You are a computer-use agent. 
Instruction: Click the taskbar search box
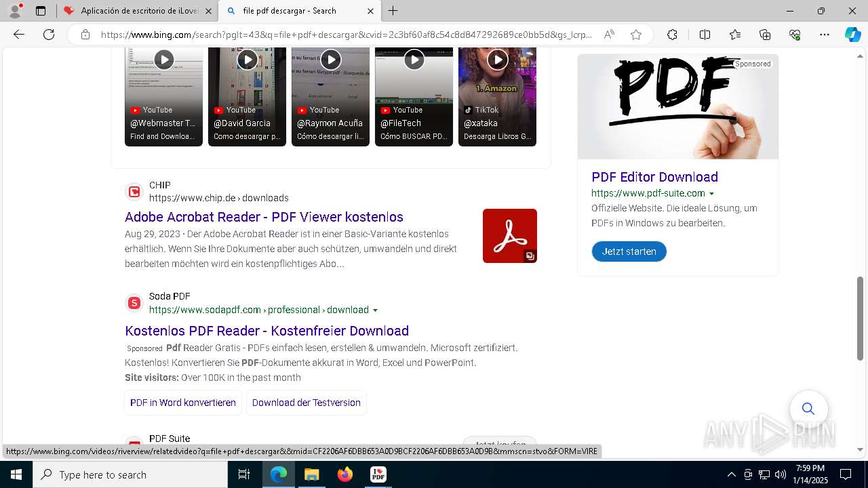click(x=130, y=474)
